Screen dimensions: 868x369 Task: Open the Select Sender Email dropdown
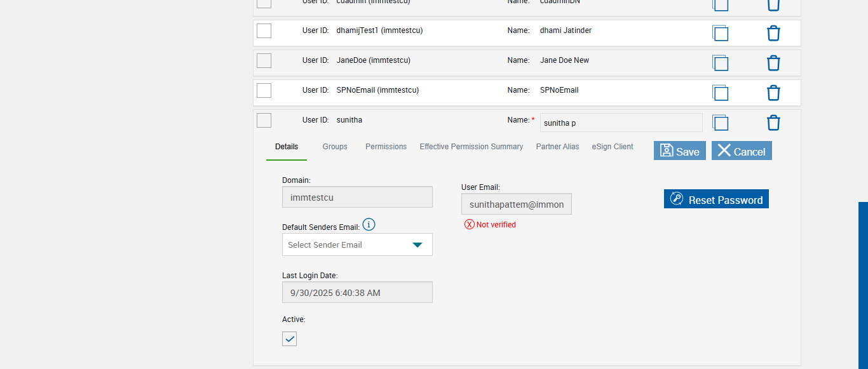[357, 245]
